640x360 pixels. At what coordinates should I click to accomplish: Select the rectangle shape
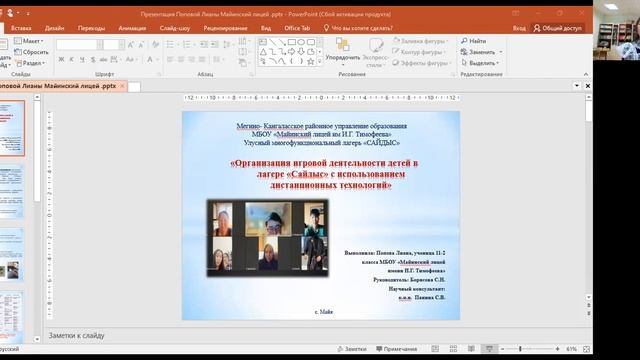click(291, 42)
